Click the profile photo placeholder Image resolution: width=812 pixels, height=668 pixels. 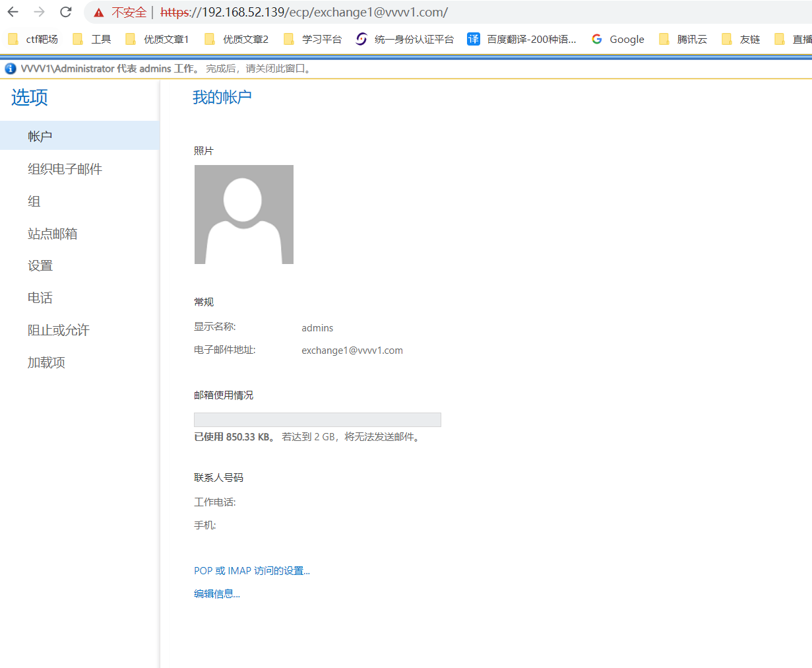(x=244, y=215)
